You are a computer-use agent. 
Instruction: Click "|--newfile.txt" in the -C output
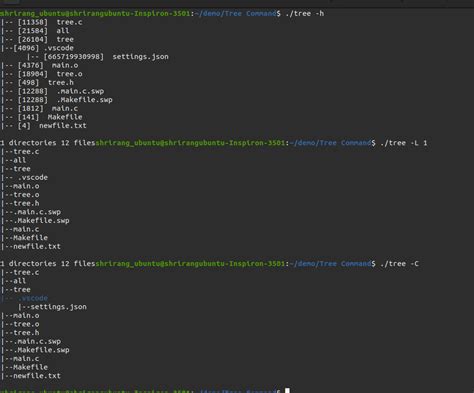[x=31, y=376]
